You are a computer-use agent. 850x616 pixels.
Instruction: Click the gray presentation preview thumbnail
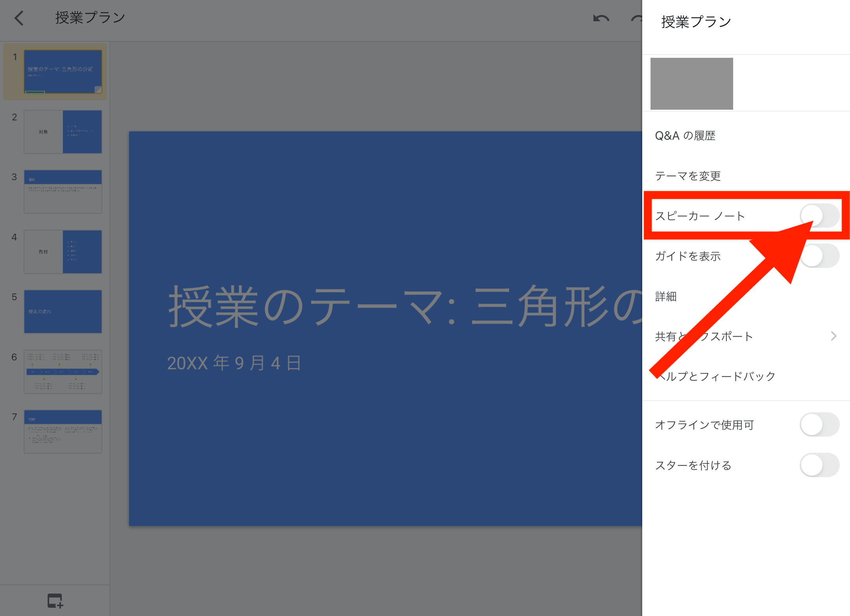point(691,83)
